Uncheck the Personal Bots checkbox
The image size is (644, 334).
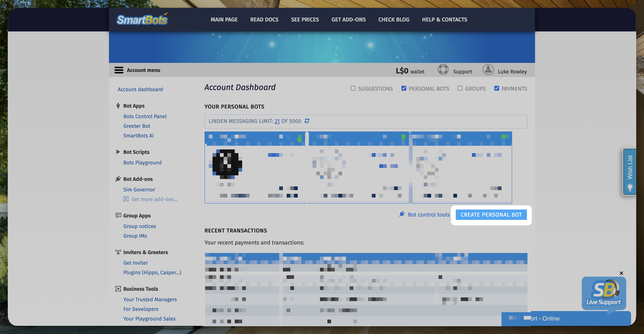[x=404, y=88]
